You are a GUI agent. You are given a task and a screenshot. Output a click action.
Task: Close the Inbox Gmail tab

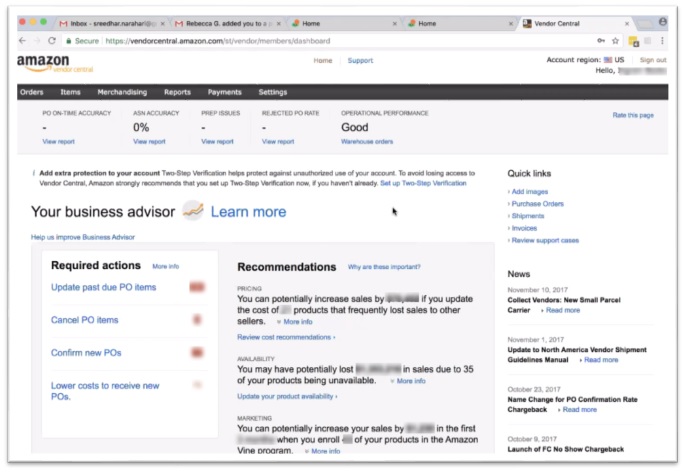tap(163, 24)
